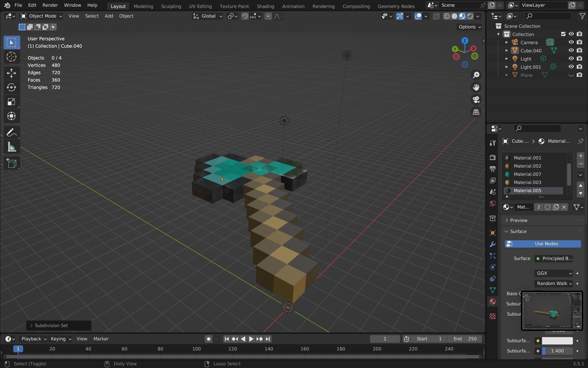
Task: Toggle camera view icon
Action: [x=476, y=100]
